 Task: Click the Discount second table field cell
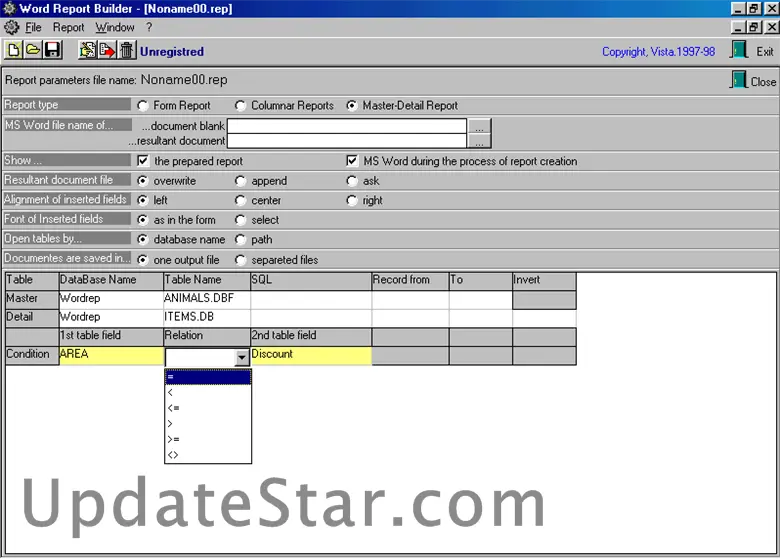311,355
